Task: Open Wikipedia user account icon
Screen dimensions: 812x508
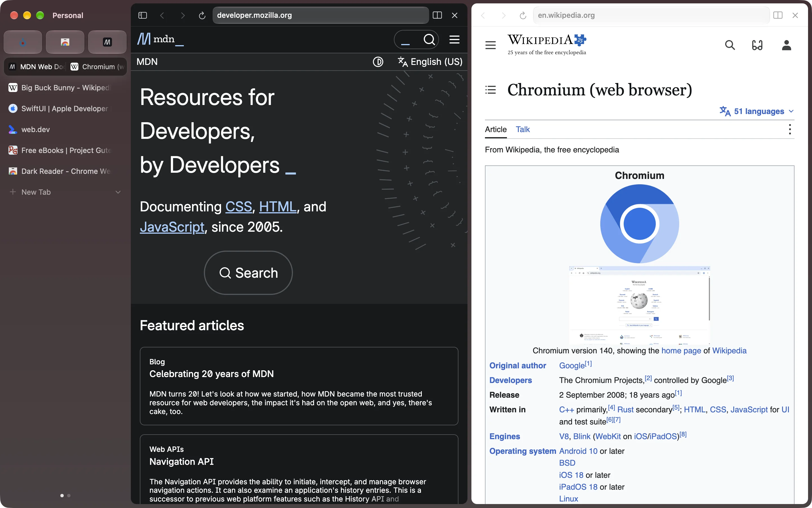Action: click(x=787, y=45)
